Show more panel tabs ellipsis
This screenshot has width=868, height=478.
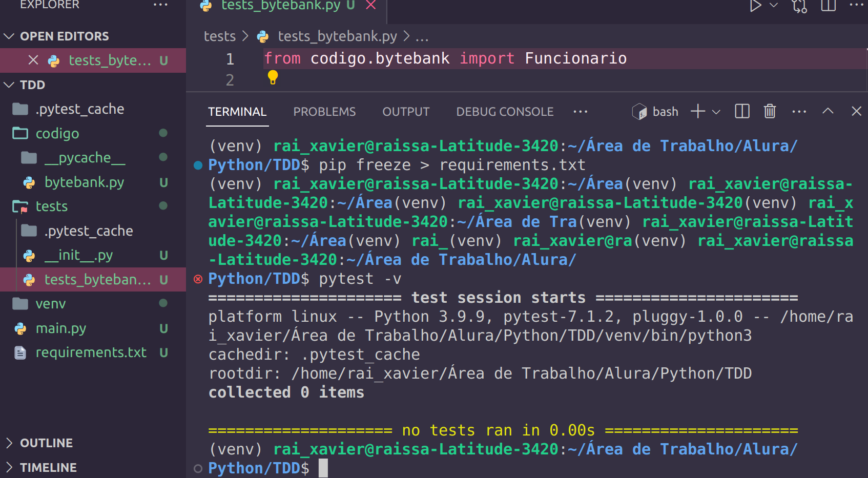click(x=581, y=112)
